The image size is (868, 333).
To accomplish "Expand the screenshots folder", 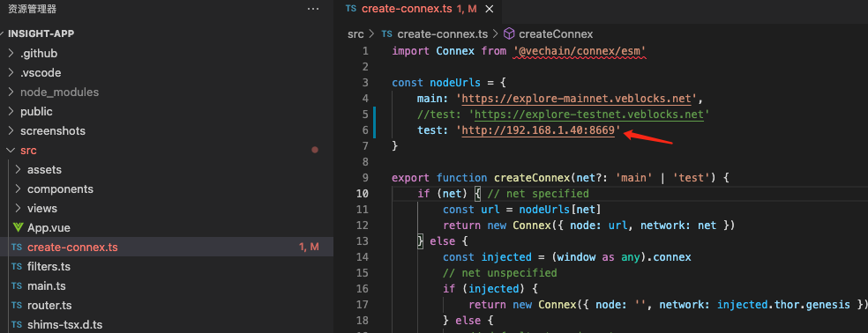I will coord(53,131).
